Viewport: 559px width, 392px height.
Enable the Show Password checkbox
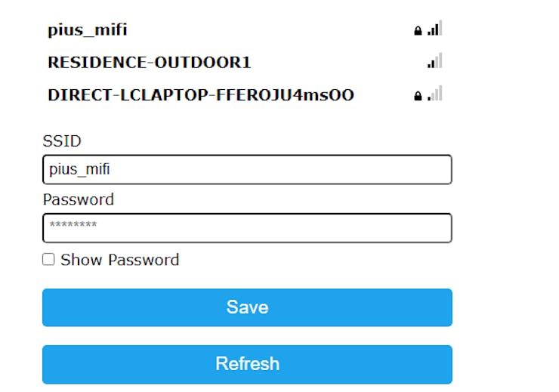(48, 260)
